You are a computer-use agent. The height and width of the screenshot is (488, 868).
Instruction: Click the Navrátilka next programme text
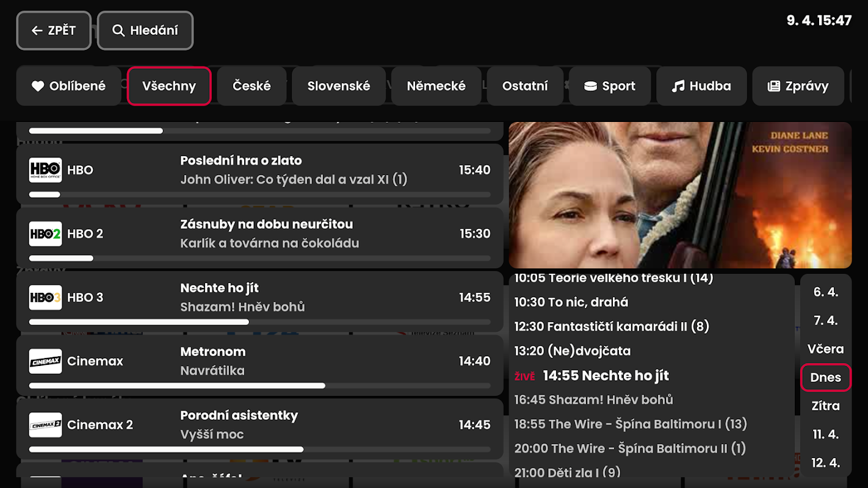point(212,371)
